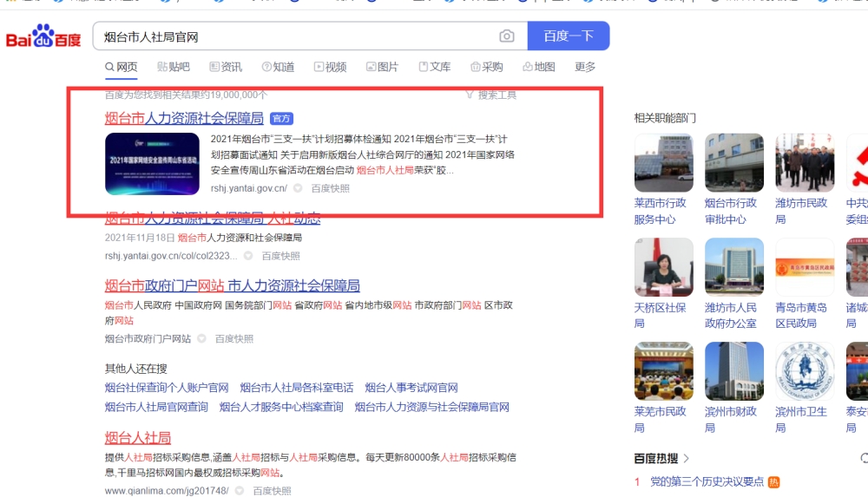Viewport: 868px width, 497px height.
Task: Open 烟台市行政审批中心 photo
Action: pos(734,163)
